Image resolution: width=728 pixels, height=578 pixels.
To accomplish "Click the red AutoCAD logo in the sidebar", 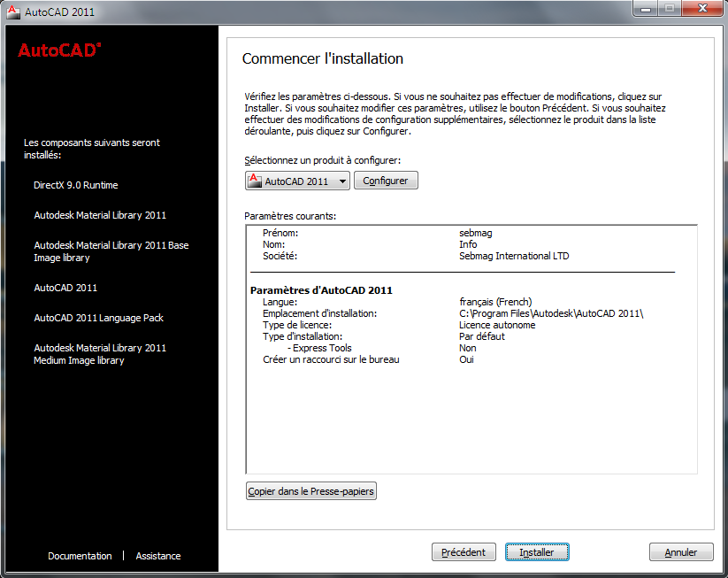I will pos(59,50).
